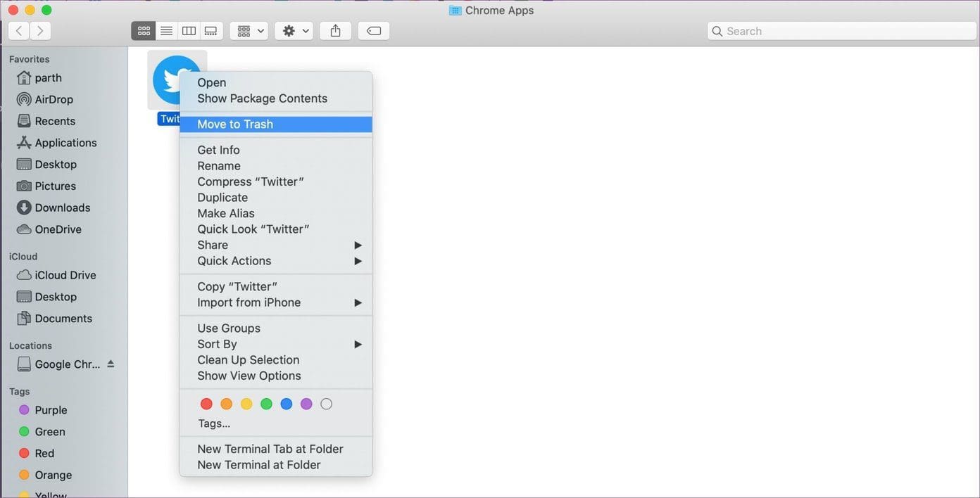Switch to column view
Image resolution: width=980 pixels, height=498 pixels.
point(189,31)
